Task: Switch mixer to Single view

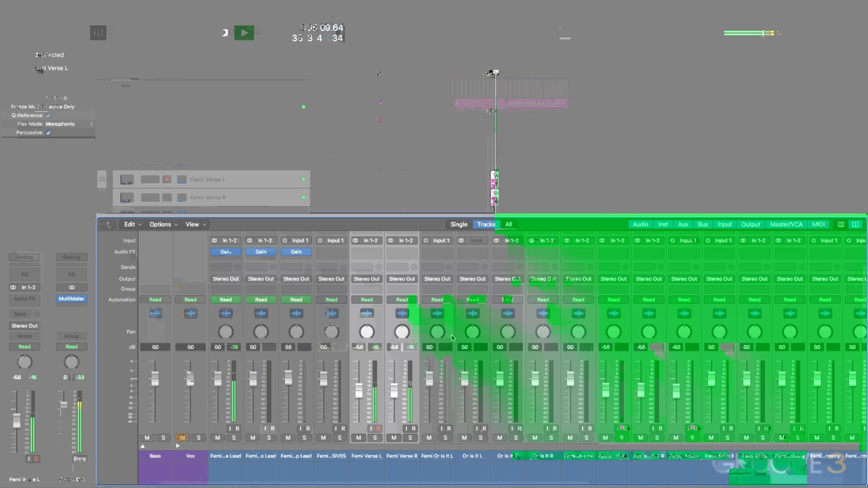Action: pos(458,225)
